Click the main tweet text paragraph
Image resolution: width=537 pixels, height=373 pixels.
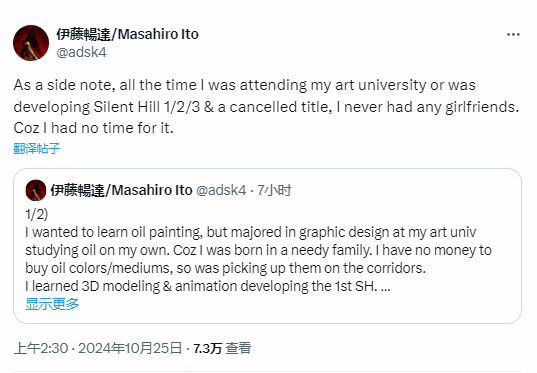click(x=266, y=107)
